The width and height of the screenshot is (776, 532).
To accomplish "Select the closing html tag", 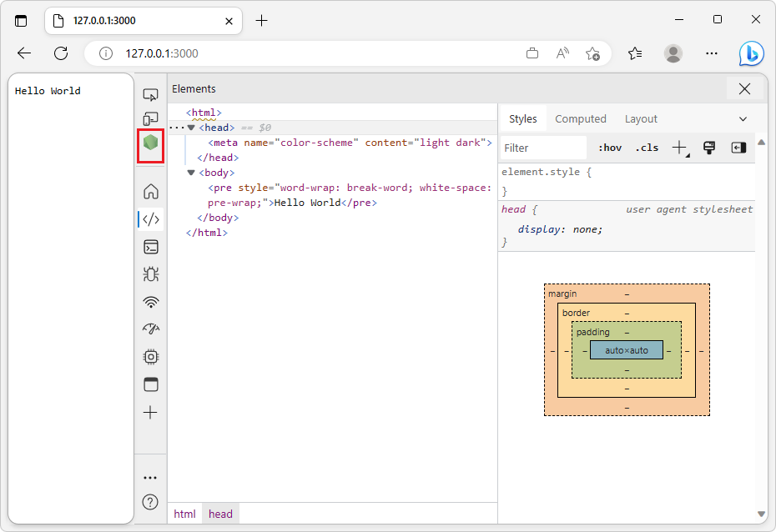I will point(206,233).
